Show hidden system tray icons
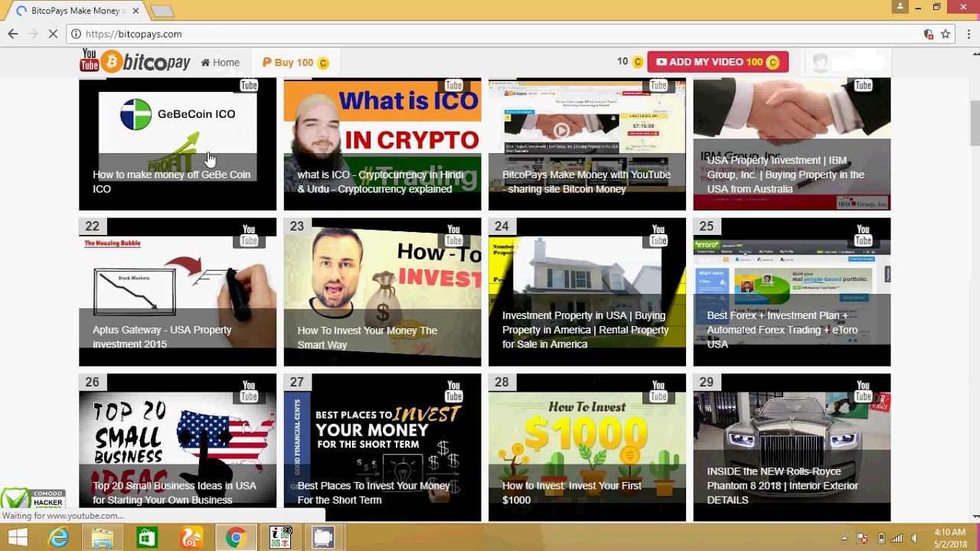Viewport: 980px width, 551px height. (x=844, y=538)
